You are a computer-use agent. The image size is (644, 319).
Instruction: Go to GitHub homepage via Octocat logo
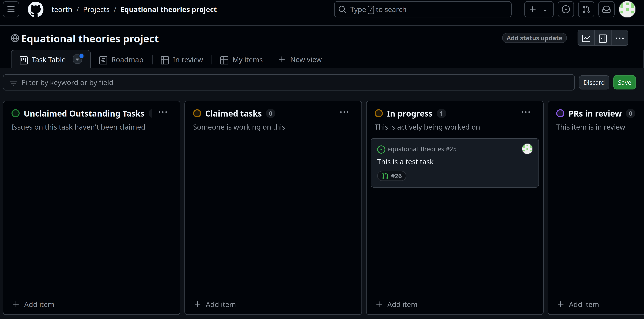36,9
